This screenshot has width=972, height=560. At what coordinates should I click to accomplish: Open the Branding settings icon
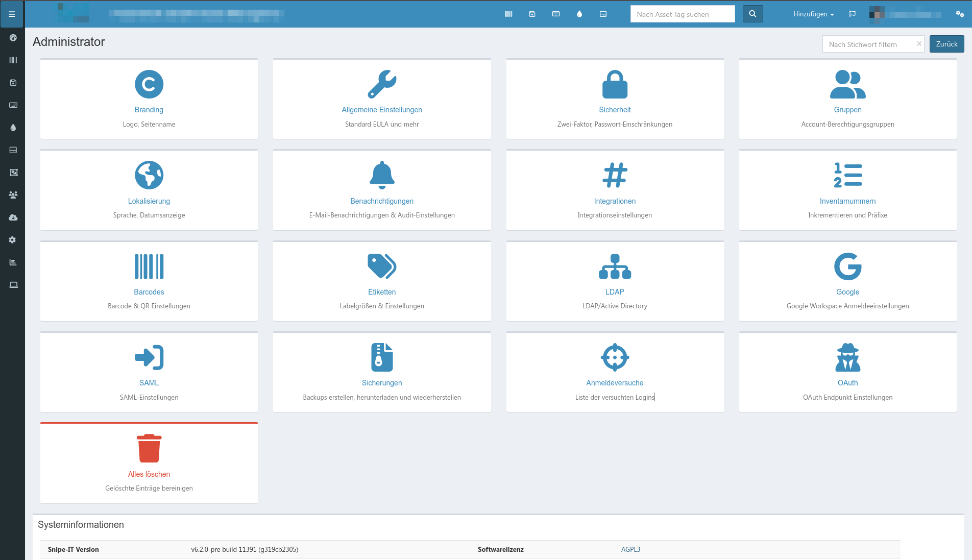(x=149, y=84)
